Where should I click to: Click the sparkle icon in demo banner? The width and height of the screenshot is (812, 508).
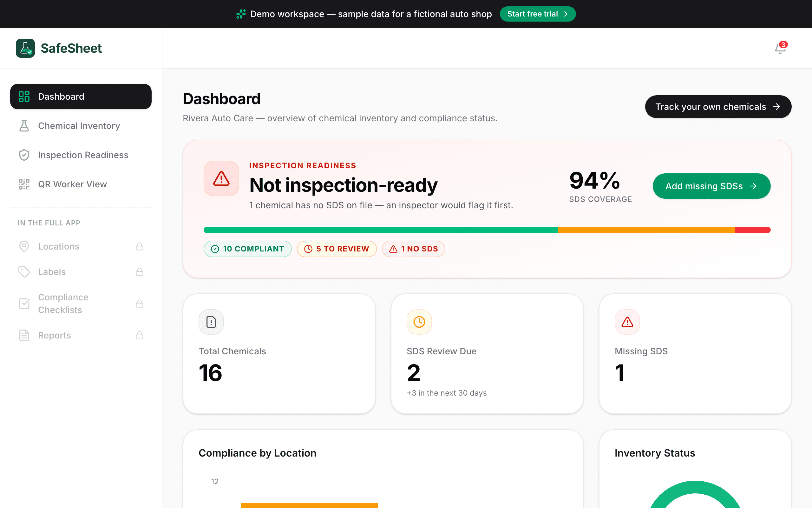pyautogui.click(x=241, y=14)
